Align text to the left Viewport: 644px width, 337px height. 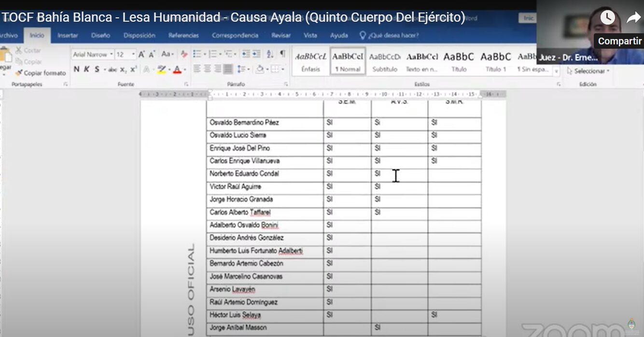197,69
